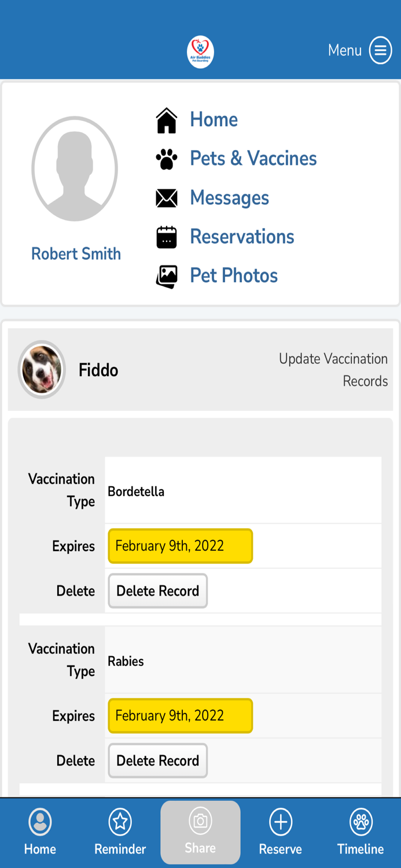Screen dimensions: 401x868
Task: Open the hamburger Menu icon
Action: (x=380, y=50)
